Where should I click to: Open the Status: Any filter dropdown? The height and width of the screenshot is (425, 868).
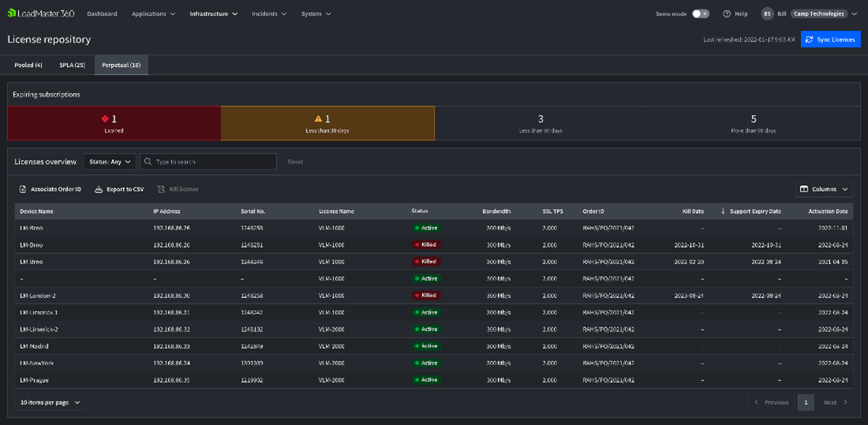coord(110,162)
